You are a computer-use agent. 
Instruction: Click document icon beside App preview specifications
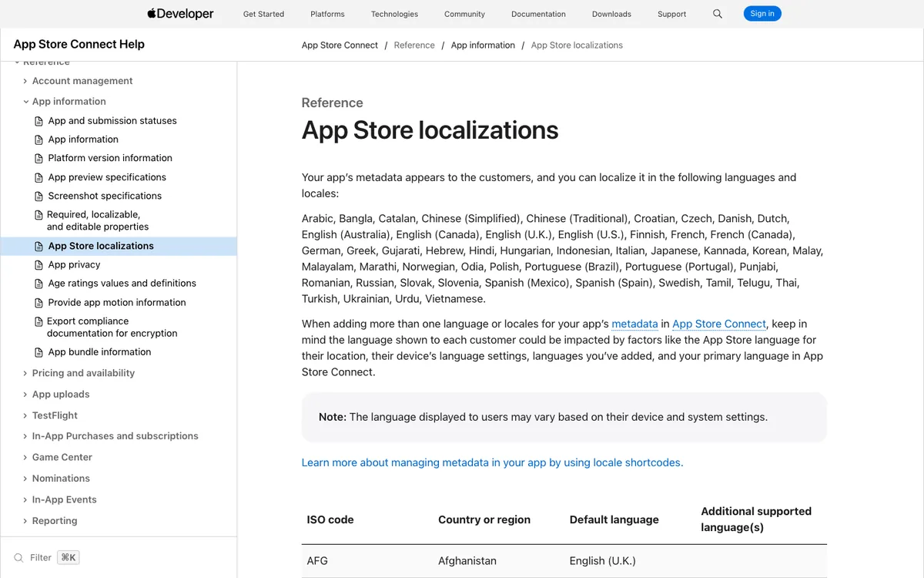point(39,177)
